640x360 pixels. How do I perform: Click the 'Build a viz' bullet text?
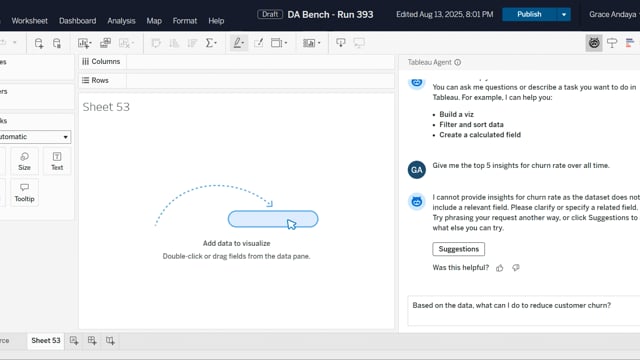coord(456,115)
